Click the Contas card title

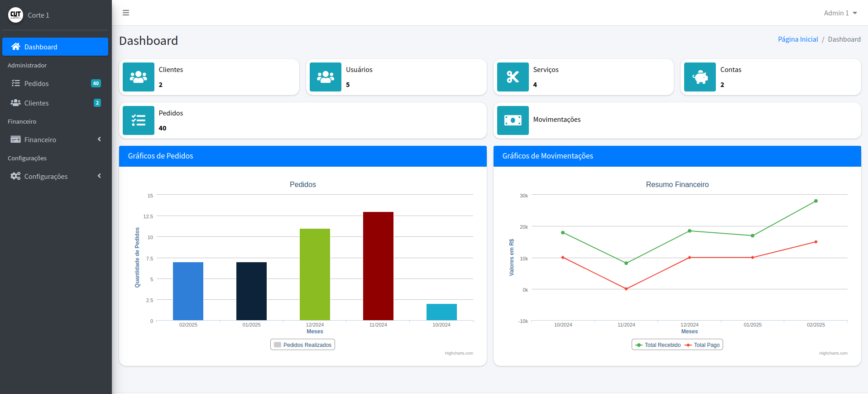click(731, 70)
